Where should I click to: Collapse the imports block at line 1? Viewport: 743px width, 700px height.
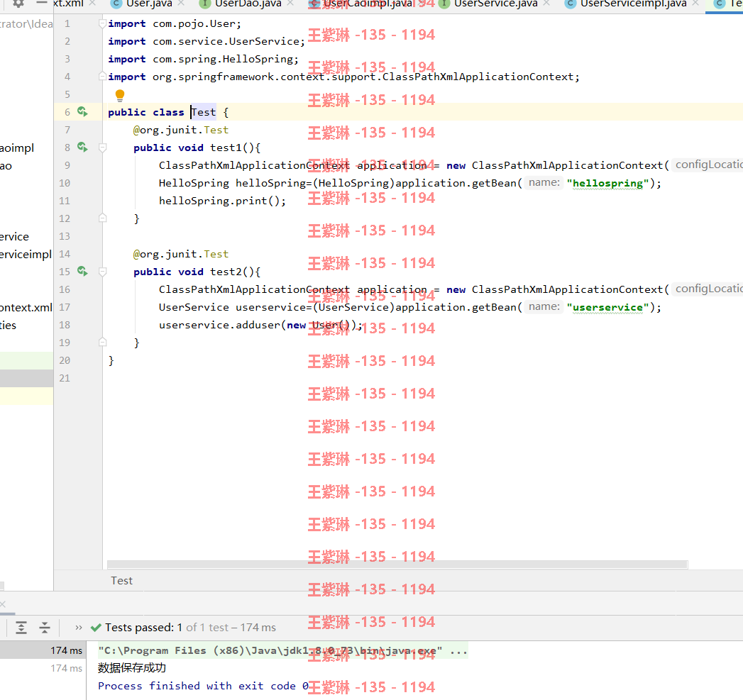click(x=102, y=23)
